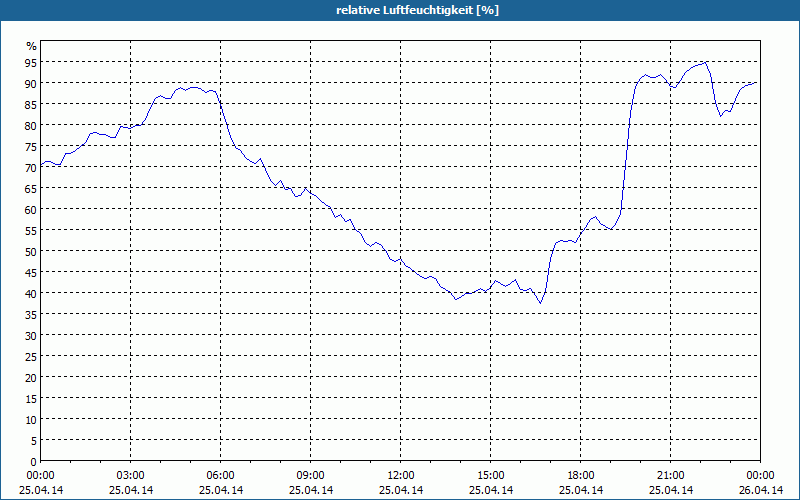Screen dimensions: 800x500
Task: Click the 25.04.14 date under the first 00:00
Action: click(x=41, y=490)
